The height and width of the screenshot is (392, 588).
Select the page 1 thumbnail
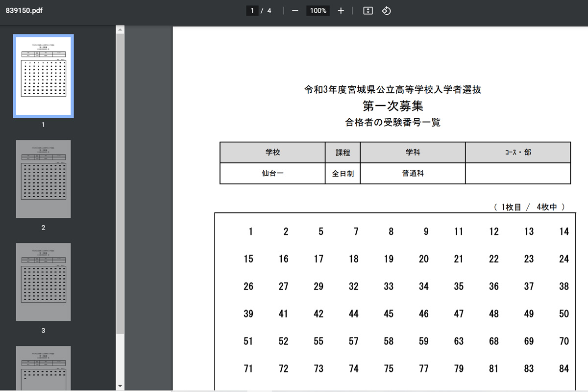(43, 76)
